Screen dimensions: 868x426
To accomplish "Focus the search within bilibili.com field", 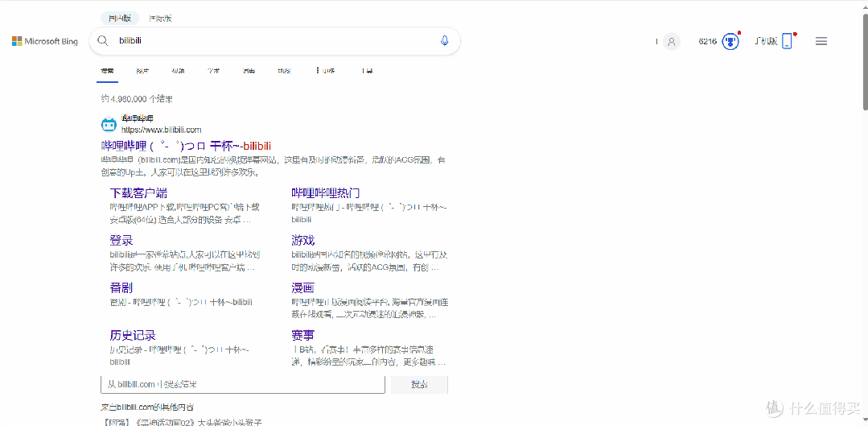I will pos(243,384).
